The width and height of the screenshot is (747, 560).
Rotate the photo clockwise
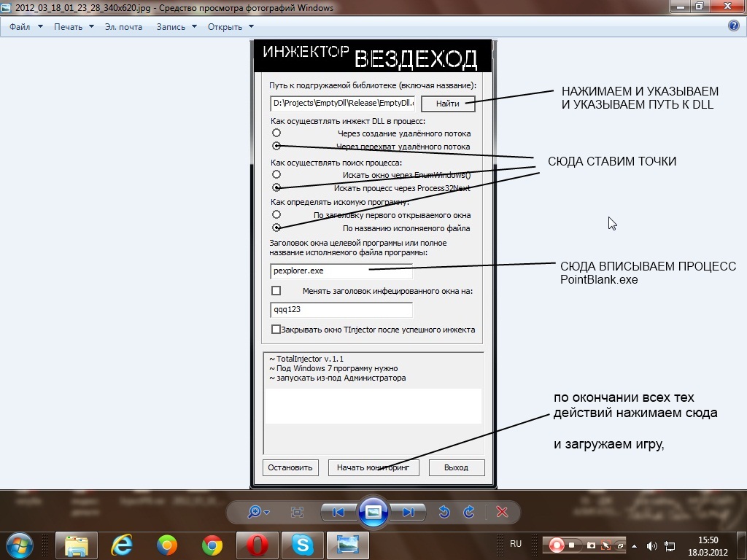(469, 512)
